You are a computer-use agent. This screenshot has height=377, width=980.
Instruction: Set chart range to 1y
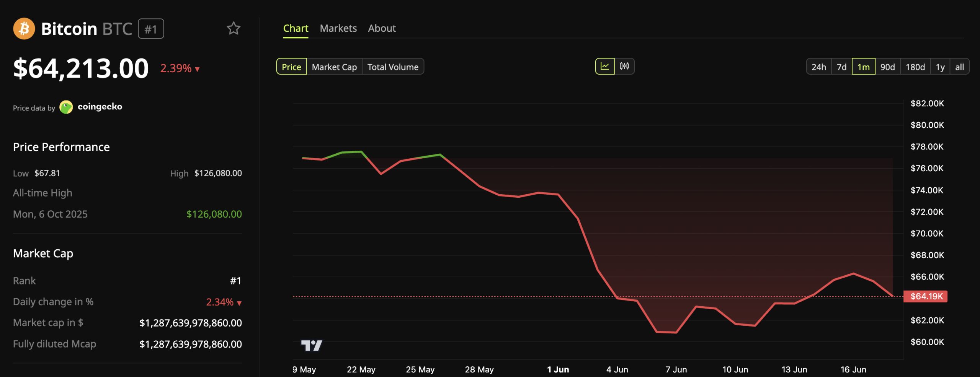tap(940, 67)
